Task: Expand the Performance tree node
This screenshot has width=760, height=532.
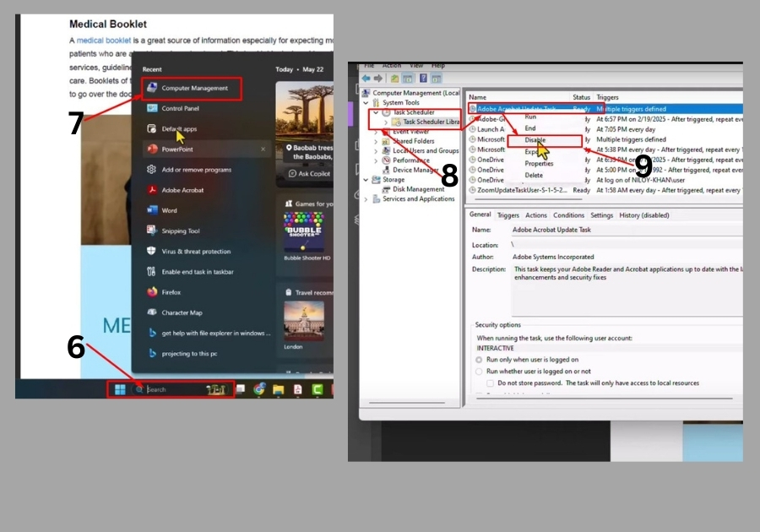Action: (x=376, y=160)
